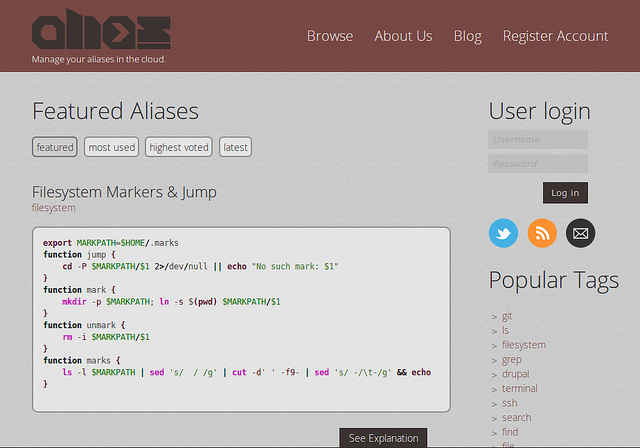Select the latest filter tab

(x=235, y=147)
